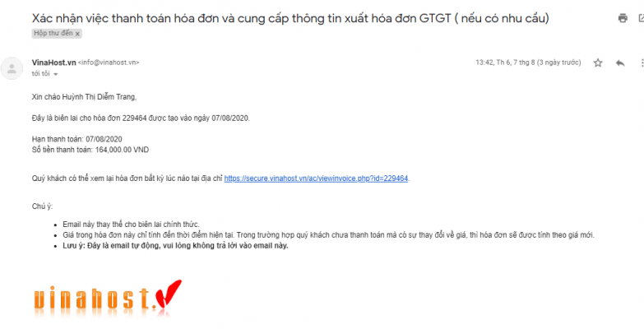
Task: Open the email in a new window
Action: coord(642,18)
